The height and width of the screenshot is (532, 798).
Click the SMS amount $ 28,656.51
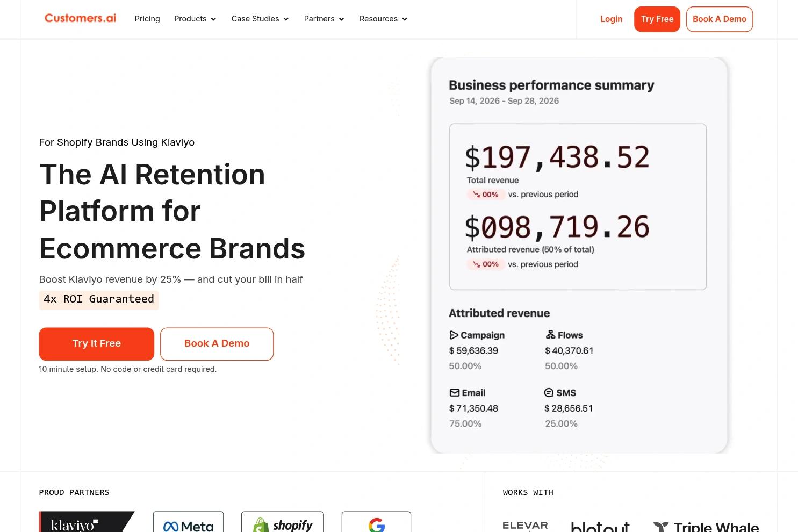point(569,408)
